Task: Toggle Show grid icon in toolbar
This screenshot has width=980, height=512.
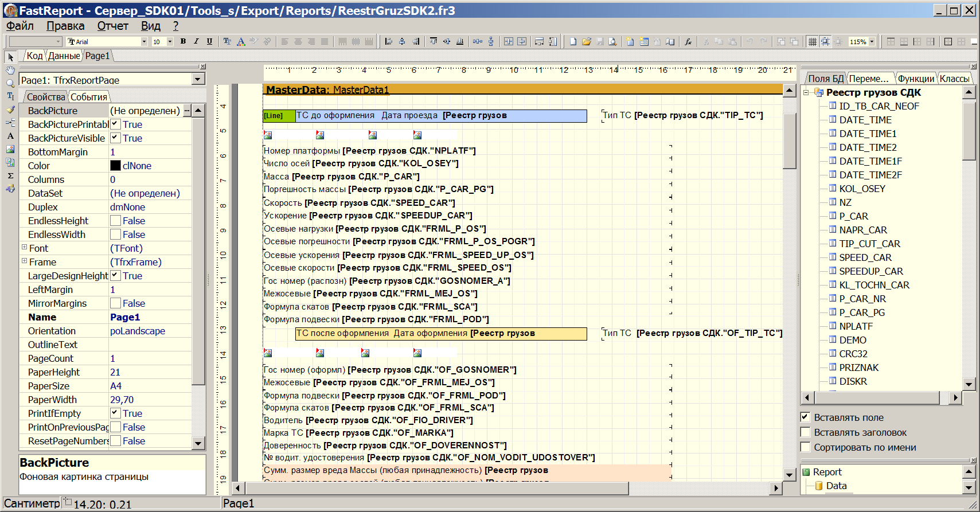Action: click(x=812, y=41)
